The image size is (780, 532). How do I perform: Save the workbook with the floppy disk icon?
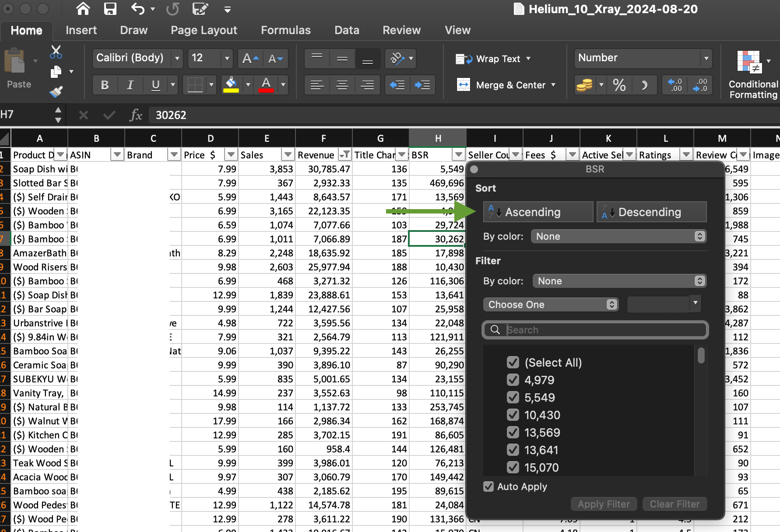pos(110,9)
